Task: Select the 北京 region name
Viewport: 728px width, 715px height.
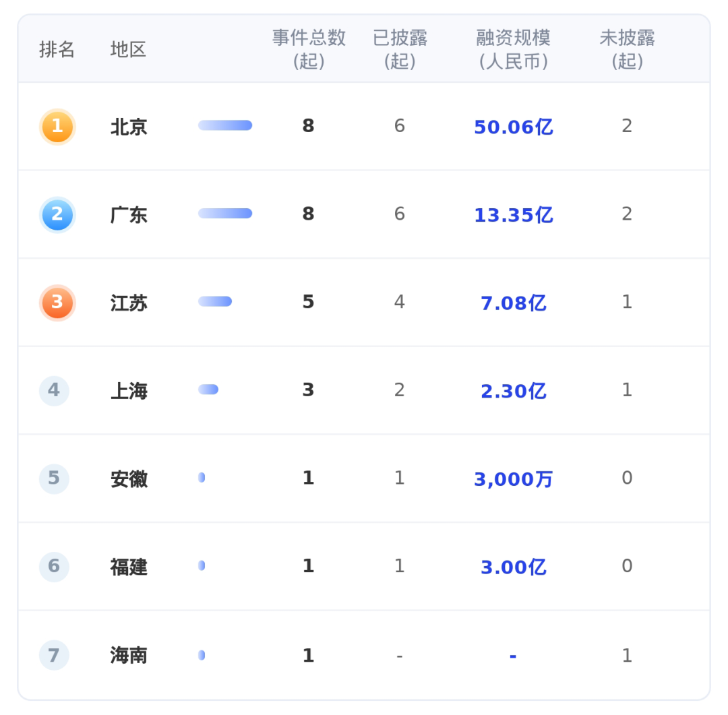Action: (129, 127)
